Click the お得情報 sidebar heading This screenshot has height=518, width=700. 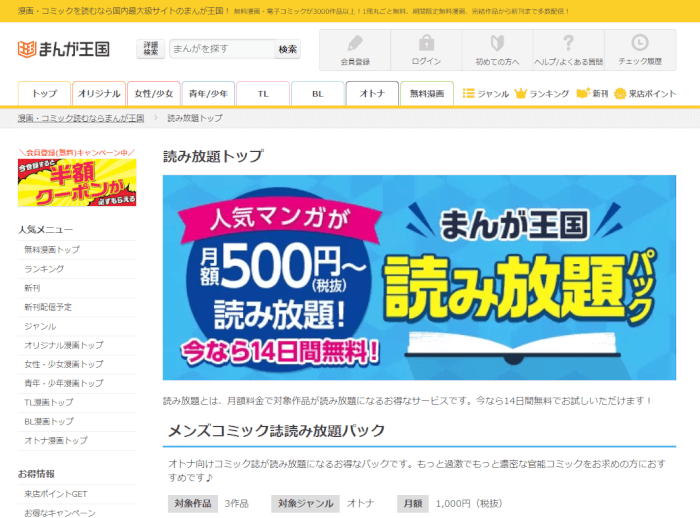pos(36,474)
